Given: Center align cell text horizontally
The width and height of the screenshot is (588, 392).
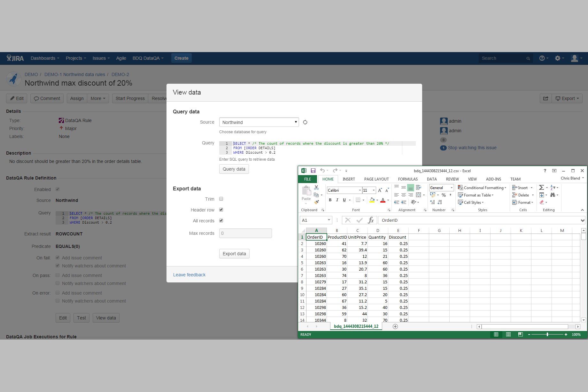Looking at the screenshot, I should tap(404, 195).
